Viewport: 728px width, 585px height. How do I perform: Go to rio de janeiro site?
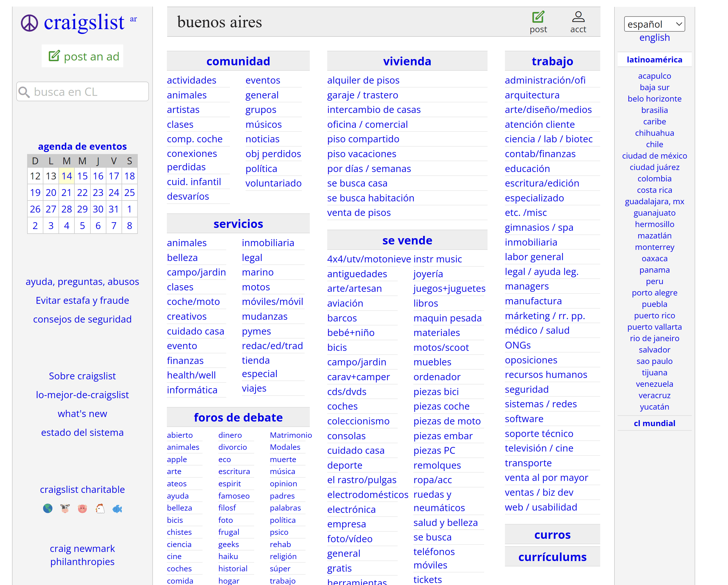[654, 338]
